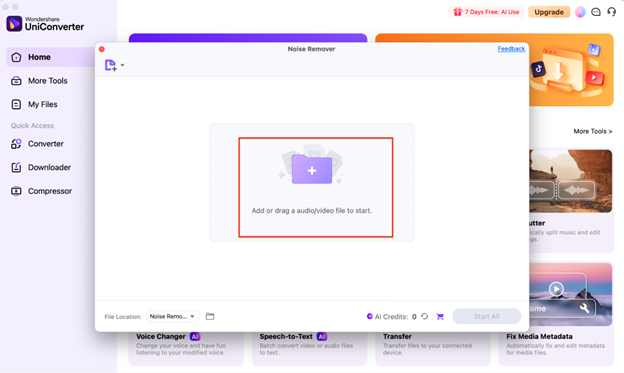The image size is (624, 373).
Task: Open the File Location dropdown
Action: click(x=172, y=316)
